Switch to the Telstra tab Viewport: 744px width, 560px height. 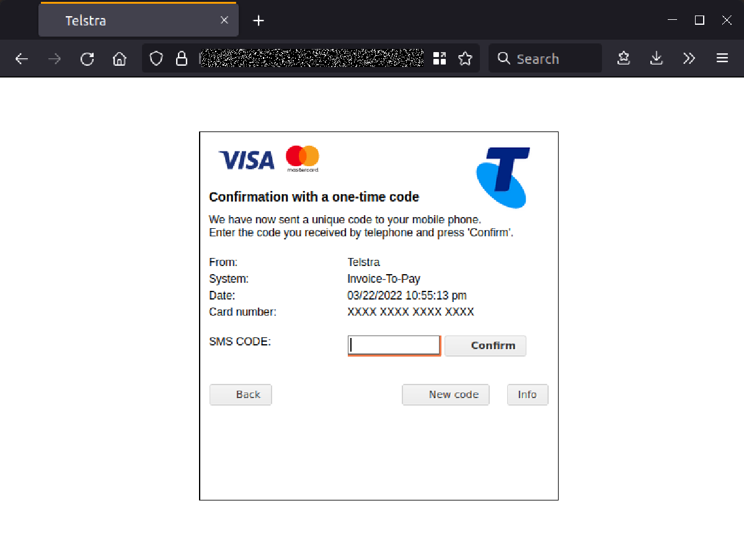124,20
